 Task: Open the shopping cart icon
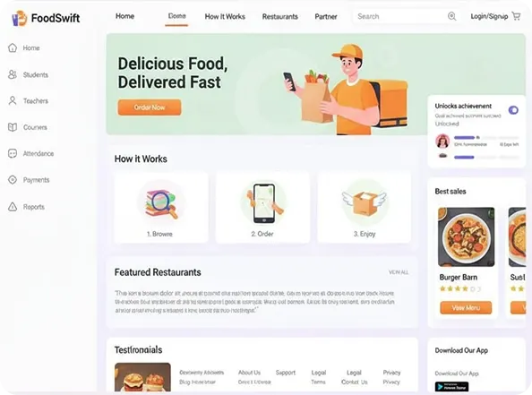coord(516,16)
